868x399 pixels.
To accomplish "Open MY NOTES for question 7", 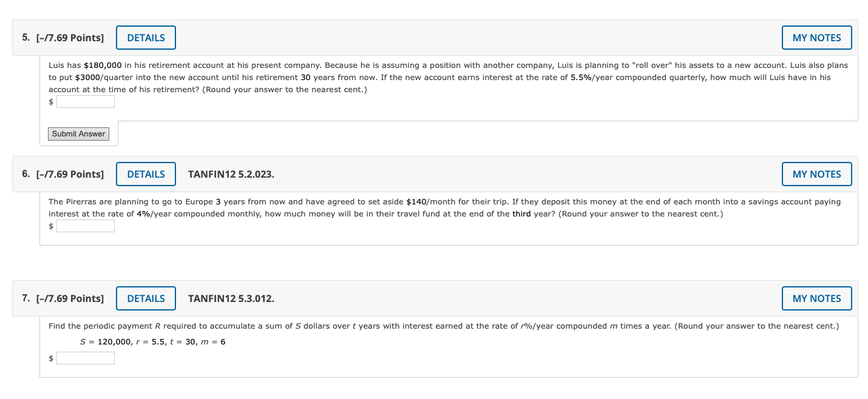I will click(x=816, y=298).
